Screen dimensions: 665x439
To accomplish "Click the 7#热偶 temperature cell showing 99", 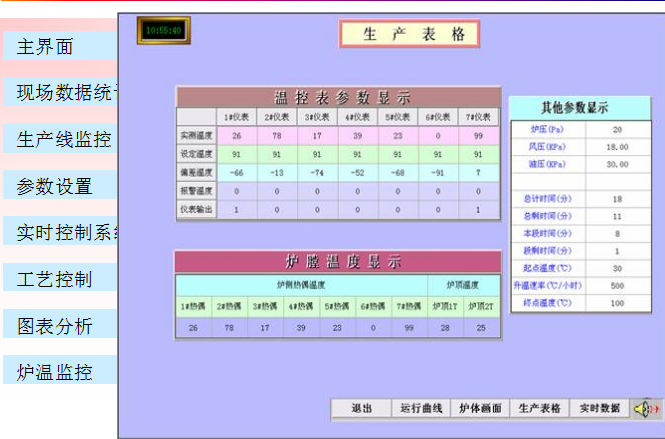I will pos(408,328).
